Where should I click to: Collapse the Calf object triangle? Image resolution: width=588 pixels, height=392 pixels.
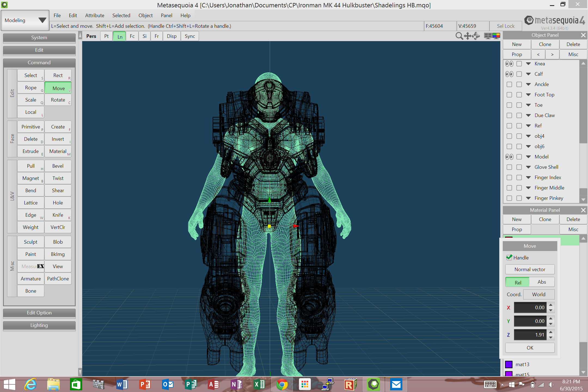pos(528,74)
